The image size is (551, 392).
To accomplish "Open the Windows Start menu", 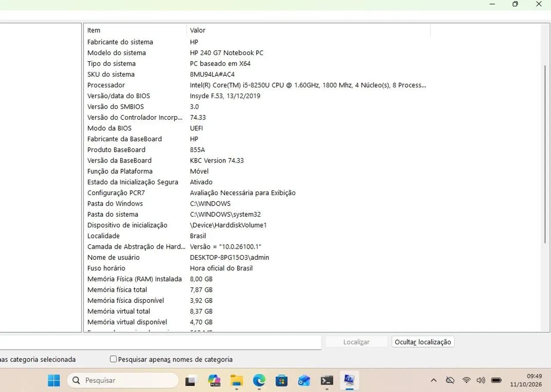I will [54, 380].
